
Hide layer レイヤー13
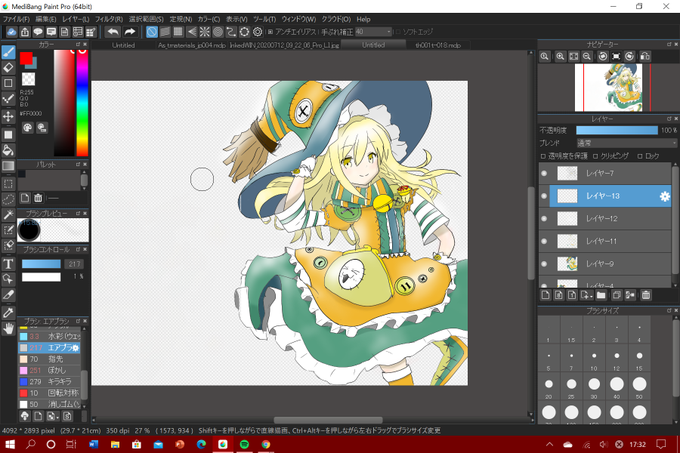(x=544, y=196)
